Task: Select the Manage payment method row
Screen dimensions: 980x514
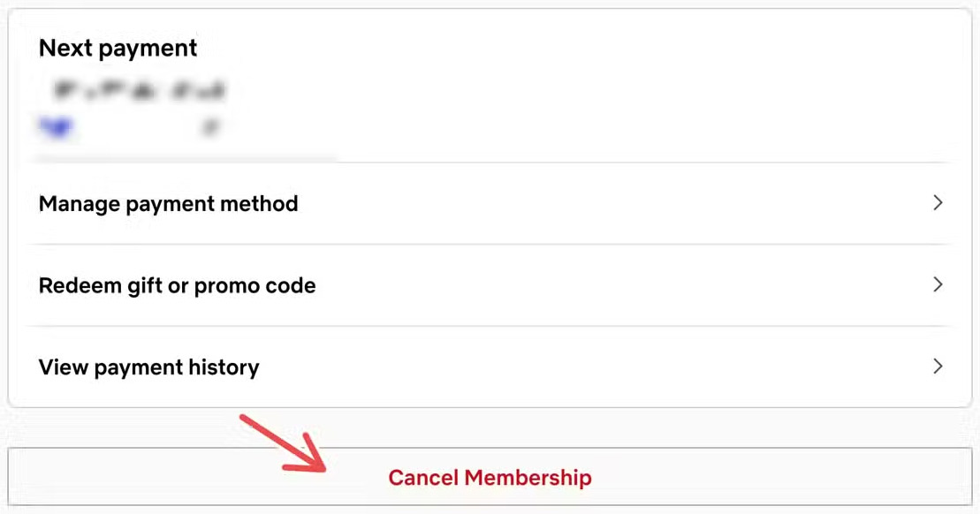Action: (490, 203)
